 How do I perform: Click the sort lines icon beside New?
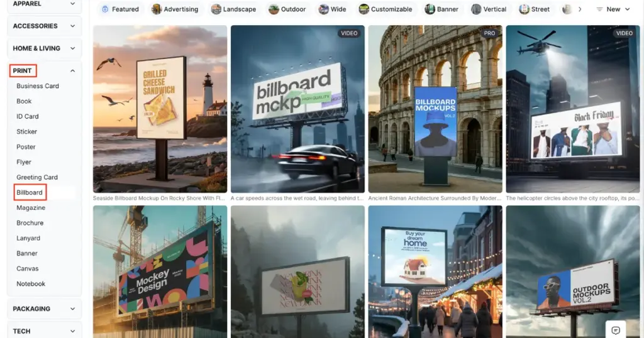[x=599, y=9]
